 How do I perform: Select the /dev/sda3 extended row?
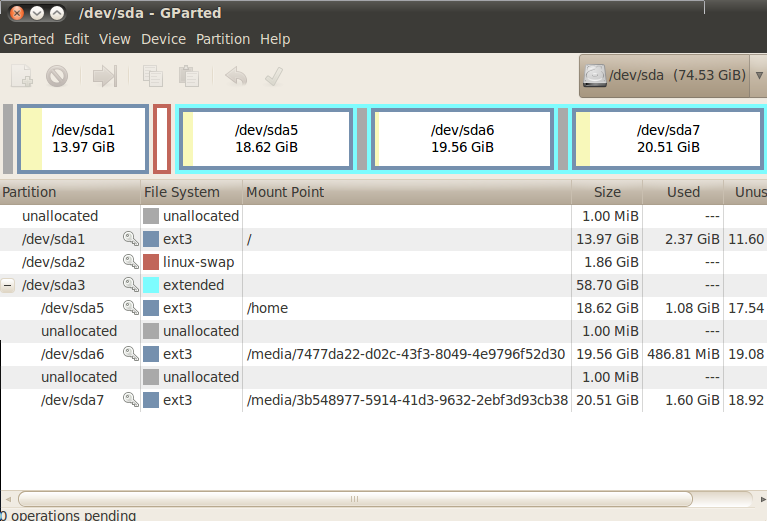click(384, 285)
